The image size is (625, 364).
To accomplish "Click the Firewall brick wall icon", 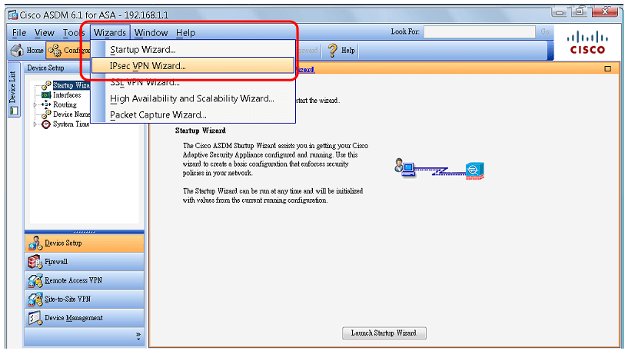I will (x=35, y=262).
